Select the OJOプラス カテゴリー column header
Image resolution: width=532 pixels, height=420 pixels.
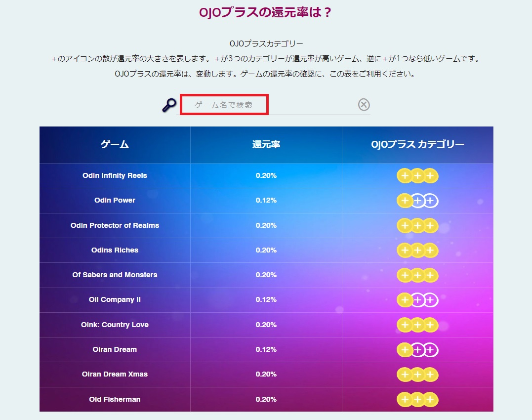[x=417, y=144]
